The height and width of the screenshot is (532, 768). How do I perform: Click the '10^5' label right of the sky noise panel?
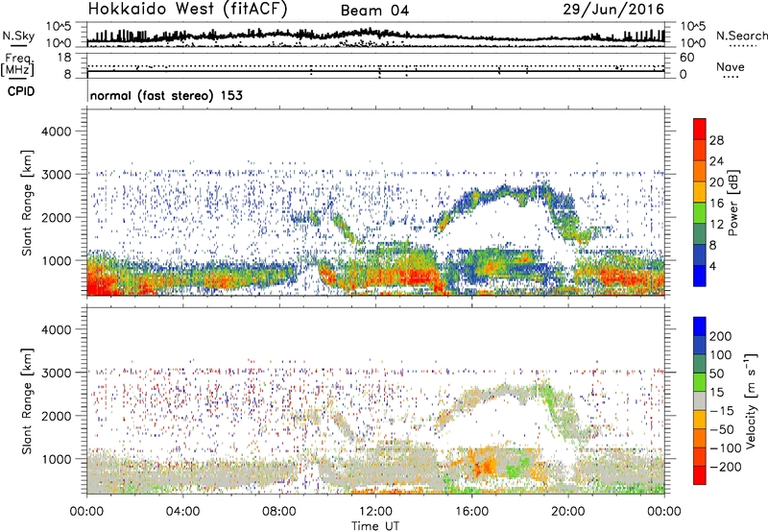pyautogui.click(x=693, y=27)
